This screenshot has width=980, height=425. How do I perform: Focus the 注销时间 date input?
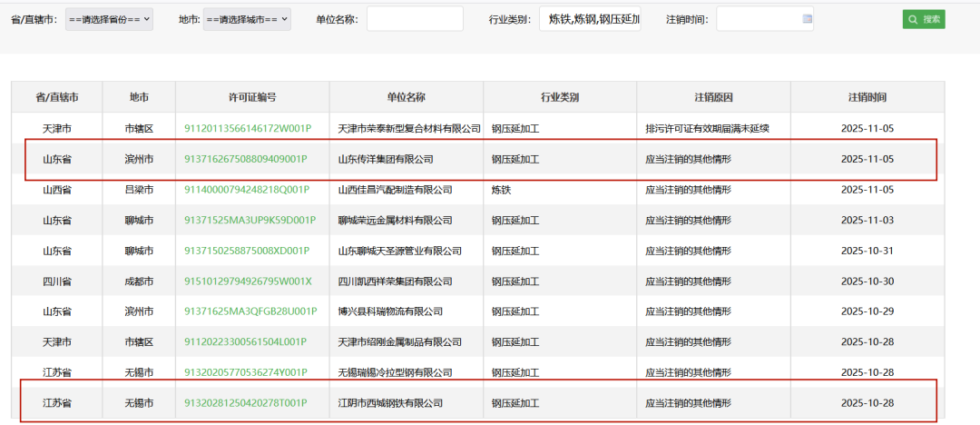pyautogui.click(x=765, y=19)
